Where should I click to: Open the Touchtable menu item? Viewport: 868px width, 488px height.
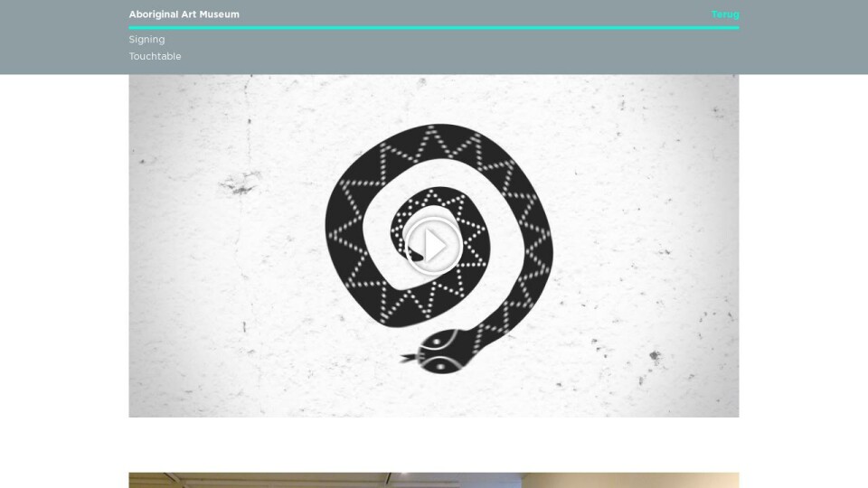click(x=155, y=56)
